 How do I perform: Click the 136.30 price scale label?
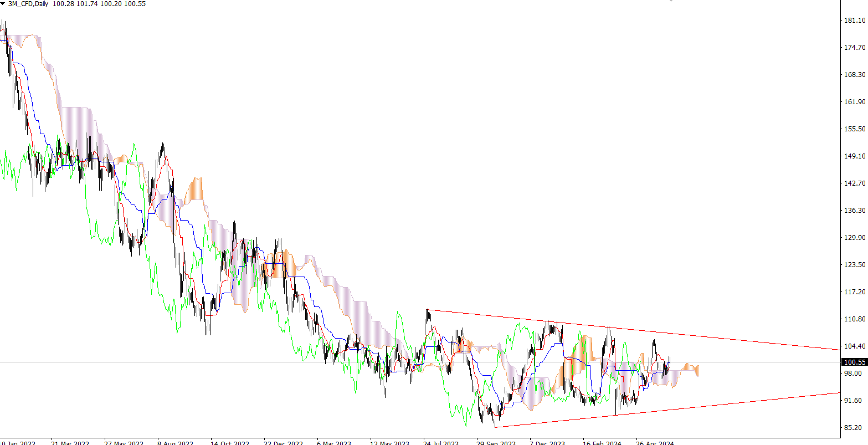tap(854, 211)
